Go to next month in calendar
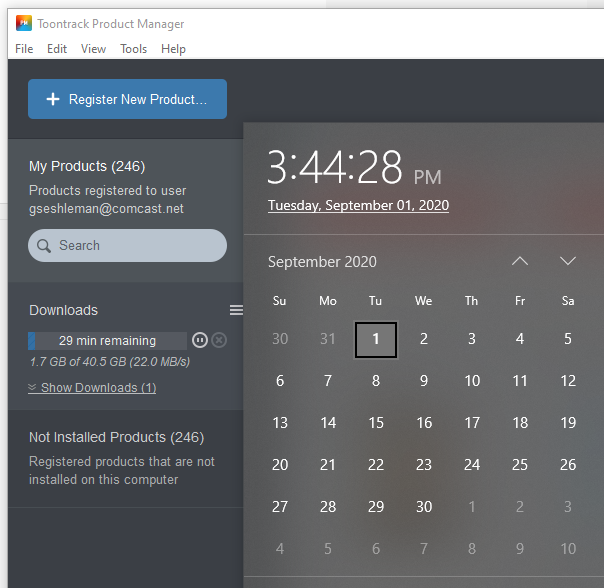 [x=568, y=261]
